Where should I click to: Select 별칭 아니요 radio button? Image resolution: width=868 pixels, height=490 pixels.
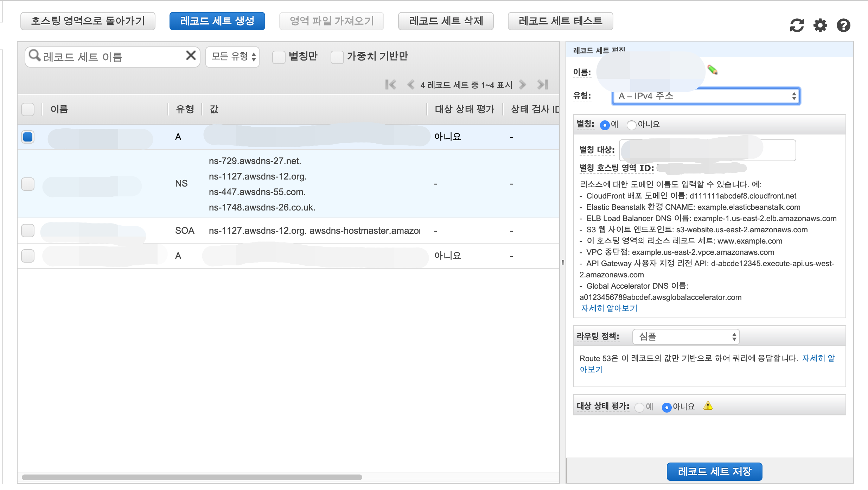coord(631,125)
